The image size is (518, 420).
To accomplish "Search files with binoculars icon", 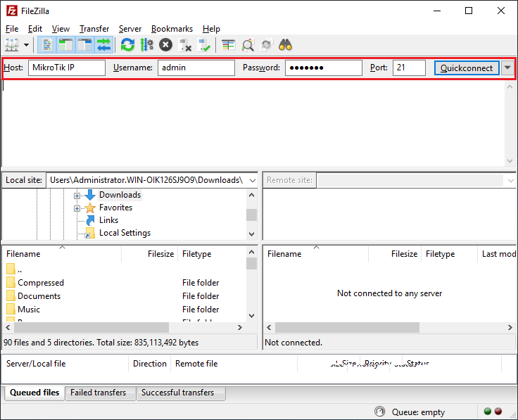I will tap(286, 45).
